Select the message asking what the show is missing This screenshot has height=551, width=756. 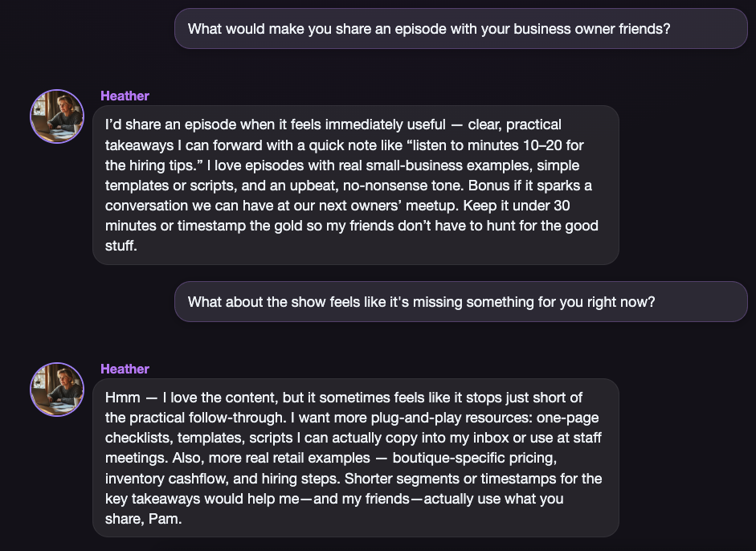pos(460,301)
